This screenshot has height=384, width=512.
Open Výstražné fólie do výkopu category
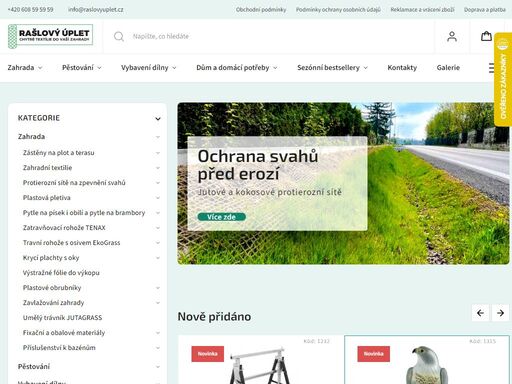coord(61,273)
